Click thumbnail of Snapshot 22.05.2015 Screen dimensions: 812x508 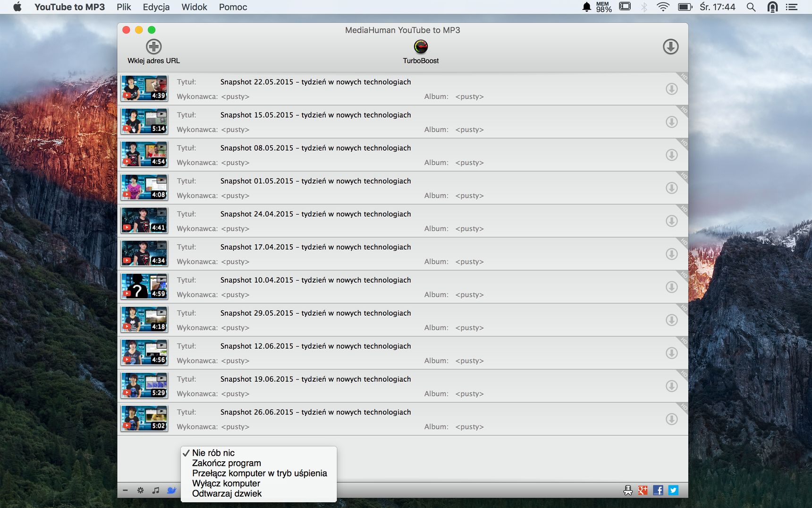pos(144,88)
